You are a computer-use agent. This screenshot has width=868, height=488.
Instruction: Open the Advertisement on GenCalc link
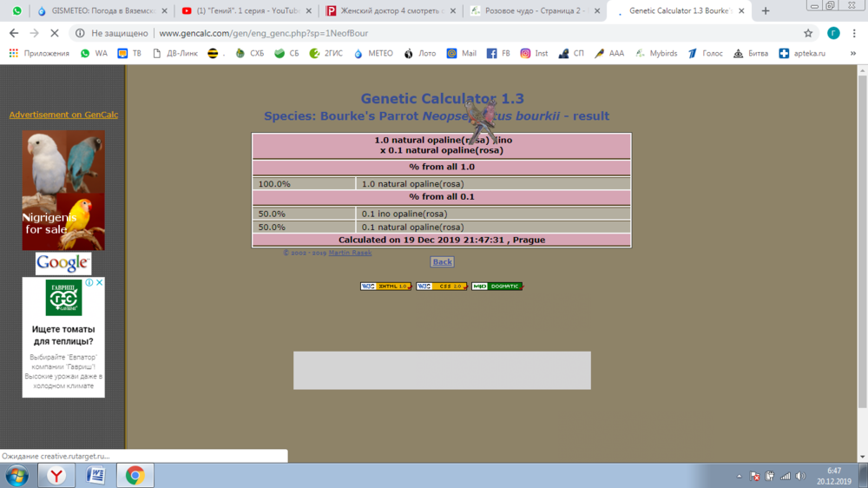pos(63,115)
